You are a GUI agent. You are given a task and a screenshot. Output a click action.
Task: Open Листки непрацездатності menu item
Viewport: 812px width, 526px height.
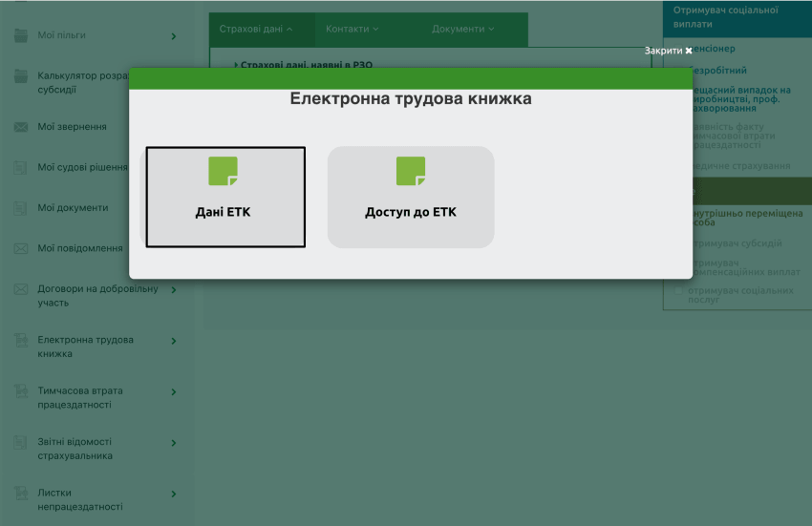pos(80,499)
